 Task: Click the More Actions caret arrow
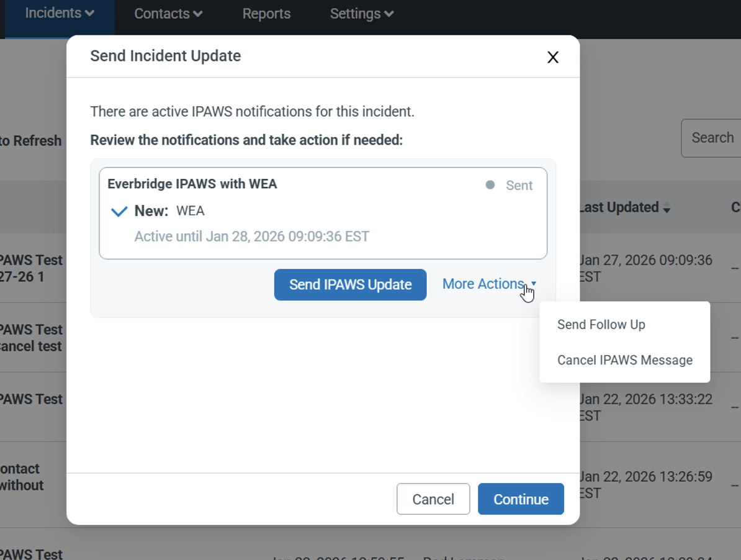pos(534,284)
